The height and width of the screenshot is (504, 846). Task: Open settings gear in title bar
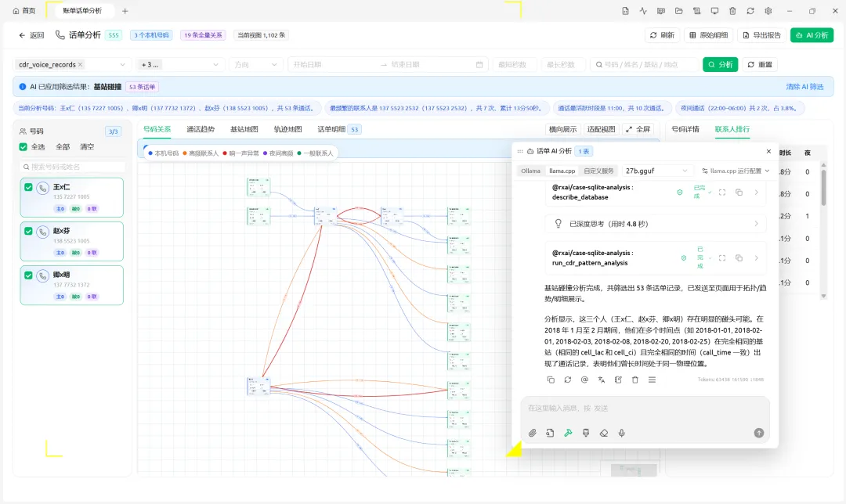point(768,11)
